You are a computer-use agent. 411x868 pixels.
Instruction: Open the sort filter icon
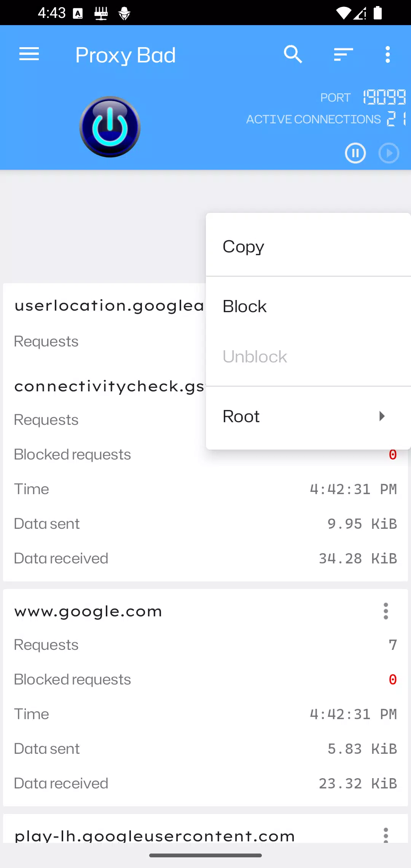click(x=343, y=54)
